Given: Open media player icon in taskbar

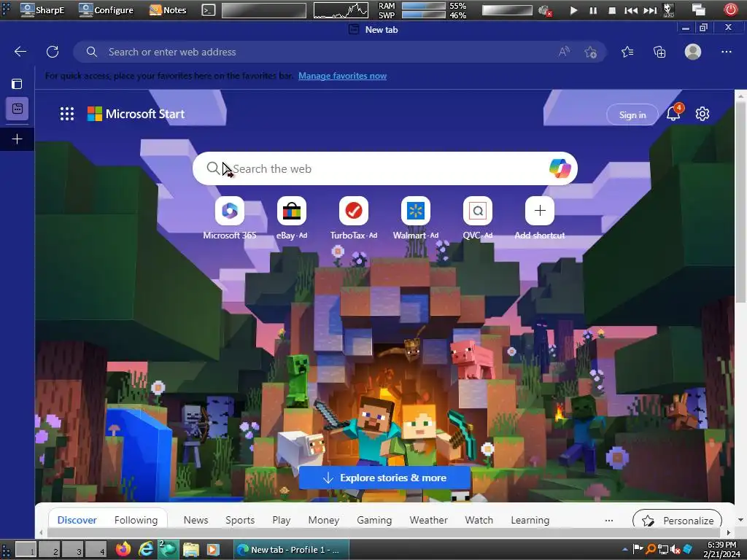Looking at the screenshot, I should (x=213, y=550).
